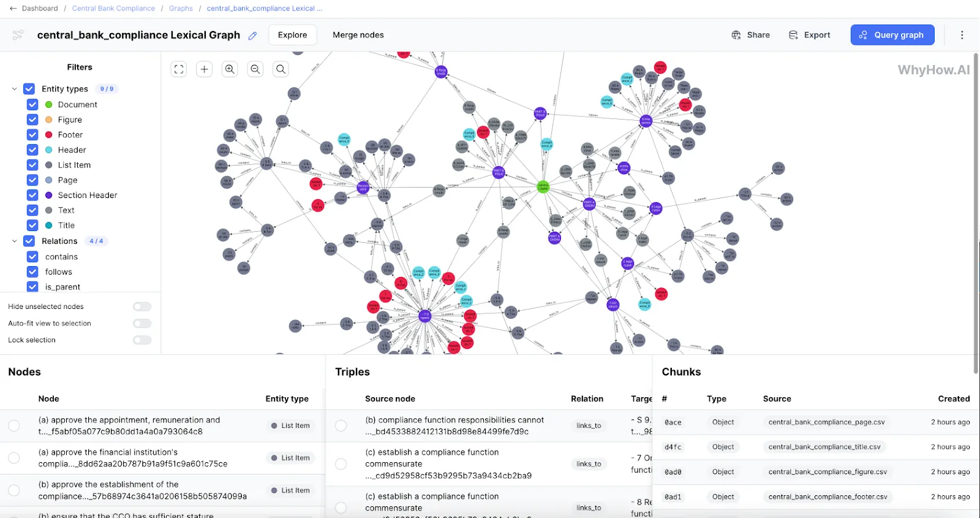Select the Explore tab
Viewport: 980px width, 518px height.
click(293, 35)
